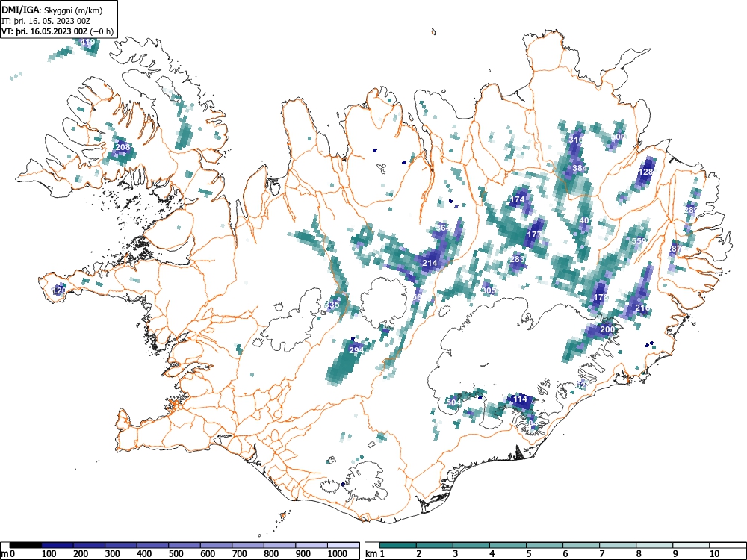Click the 10 tick on the km legend
Image resolution: width=747 pixels, height=560 pixels.
click(x=714, y=554)
